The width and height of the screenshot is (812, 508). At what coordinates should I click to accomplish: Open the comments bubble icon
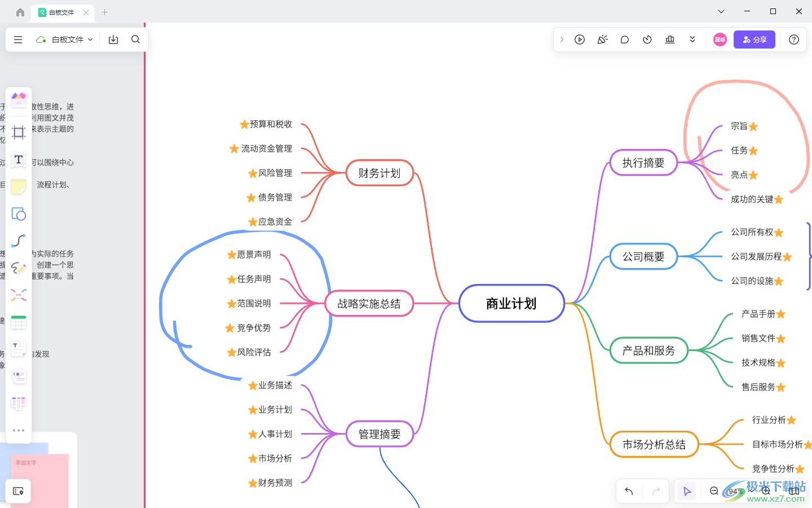pyautogui.click(x=625, y=40)
